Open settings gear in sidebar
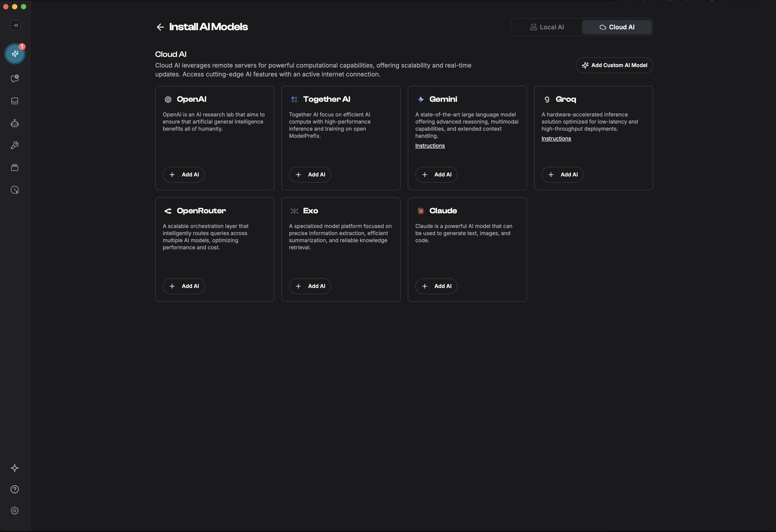The image size is (776, 532). coord(15,511)
